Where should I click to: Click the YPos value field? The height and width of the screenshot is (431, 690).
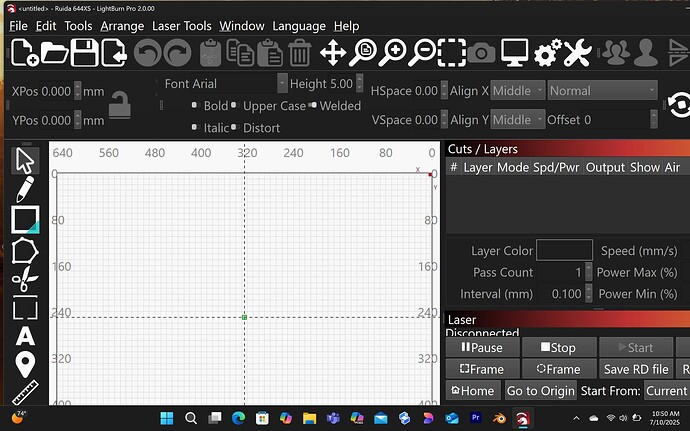tap(55, 120)
